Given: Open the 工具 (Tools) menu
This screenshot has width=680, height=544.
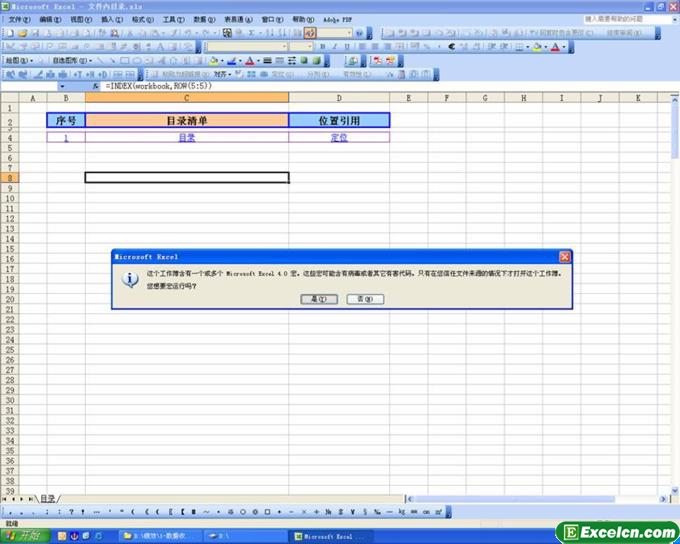Looking at the screenshot, I should click(173, 19).
